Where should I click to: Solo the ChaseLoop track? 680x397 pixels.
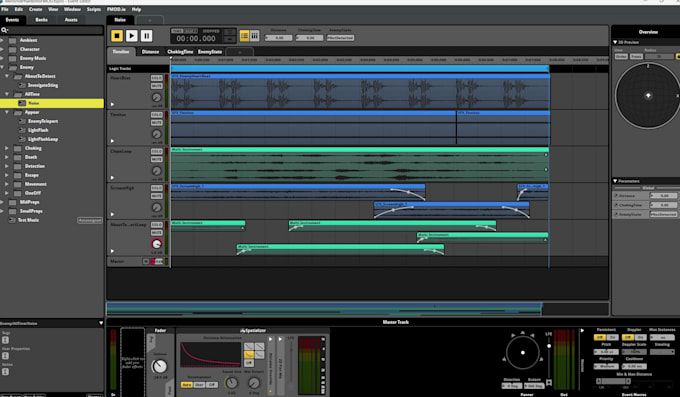pyautogui.click(x=157, y=151)
